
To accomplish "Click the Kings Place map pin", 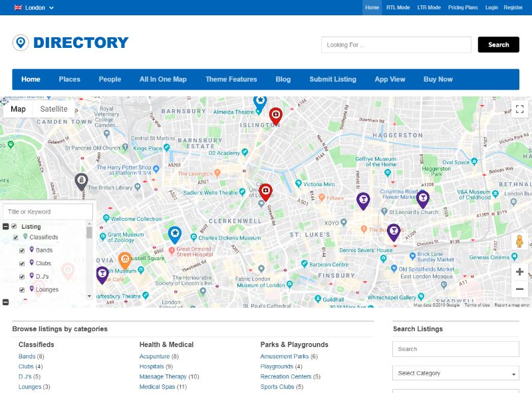I will coord(166,148).
